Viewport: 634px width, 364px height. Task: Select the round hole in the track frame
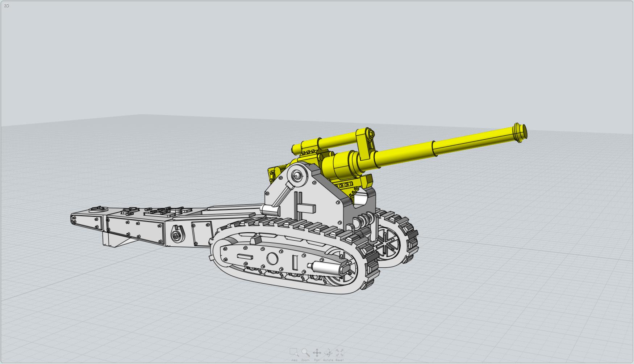click(272, 259)
